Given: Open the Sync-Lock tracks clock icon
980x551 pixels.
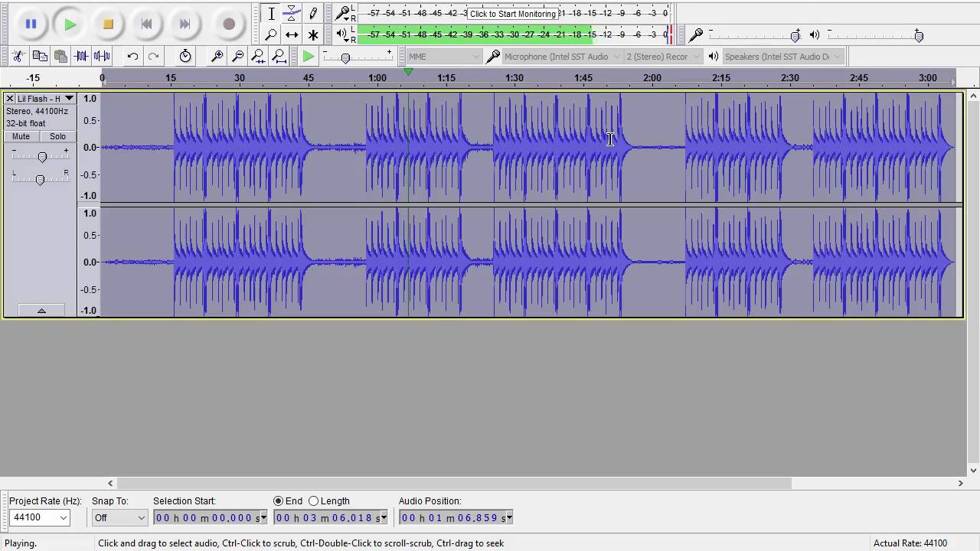Looking at the screenshot, I should [185, 56].
